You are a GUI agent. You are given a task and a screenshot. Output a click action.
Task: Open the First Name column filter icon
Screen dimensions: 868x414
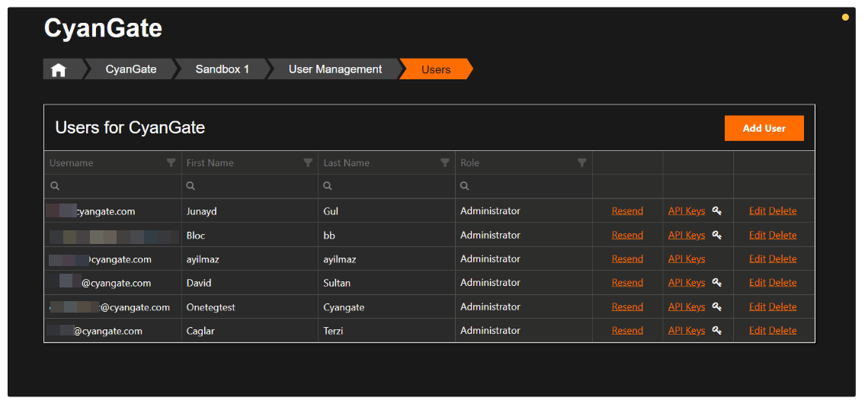click(x=308, y=163)
